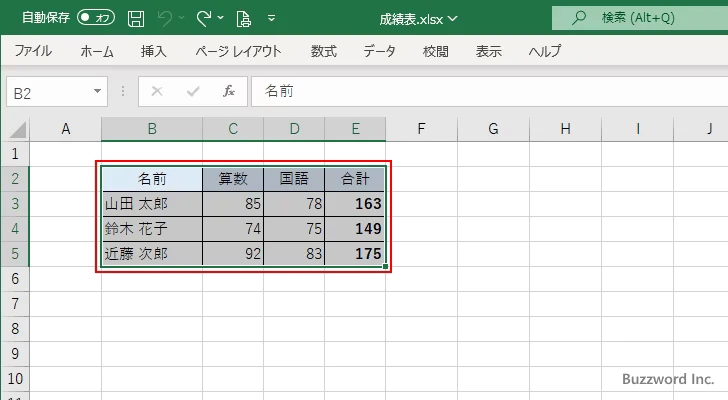Switch to the ホーム tab
The height and width of the screenshot is (400, 728).
[x=97, y=51]
